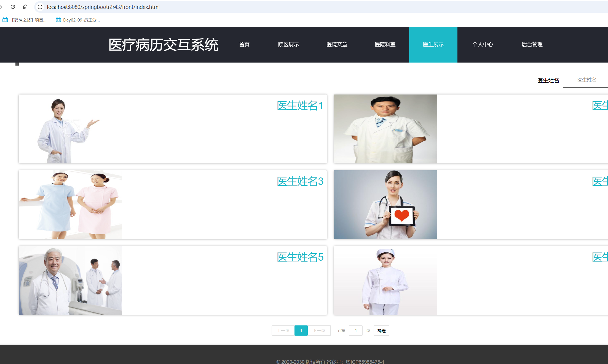Switch to the 首页 navigation item
Image resolution: width=608 pixels, height=364 pixels.
[244, 44]
